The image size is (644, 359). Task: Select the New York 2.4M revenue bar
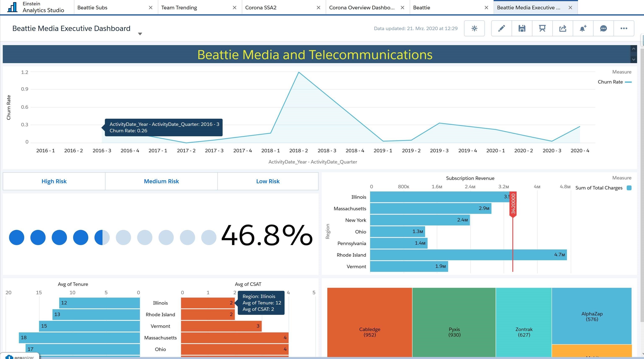pos(420,220)
